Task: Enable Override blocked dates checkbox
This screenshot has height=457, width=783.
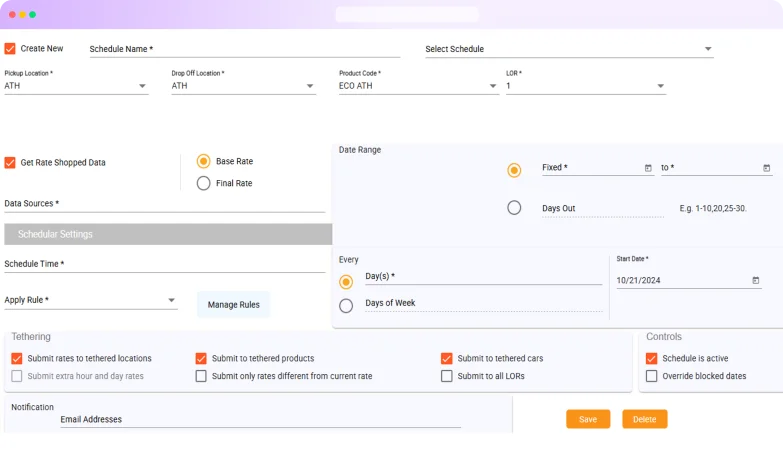Action: 652,376
